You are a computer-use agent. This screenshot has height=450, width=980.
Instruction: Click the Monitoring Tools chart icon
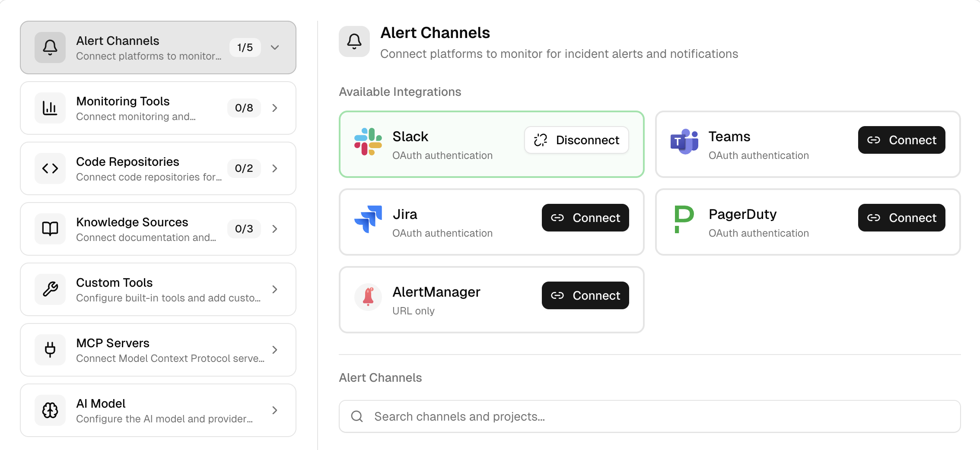point(50,108)
